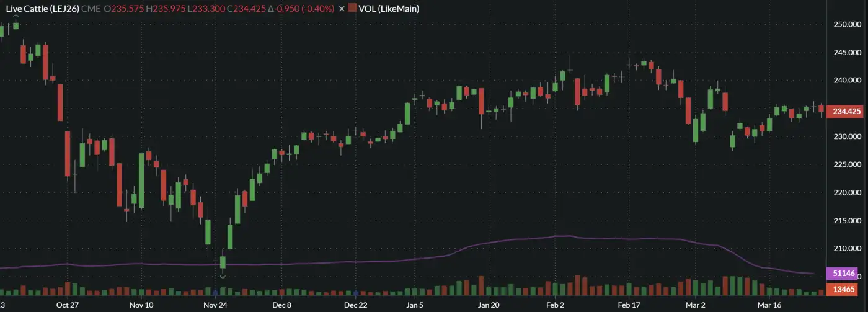Click the Live Cattle (LEJ26) symbol title
The width and height of the screenshot is (868, 312).
pos(42,9)
